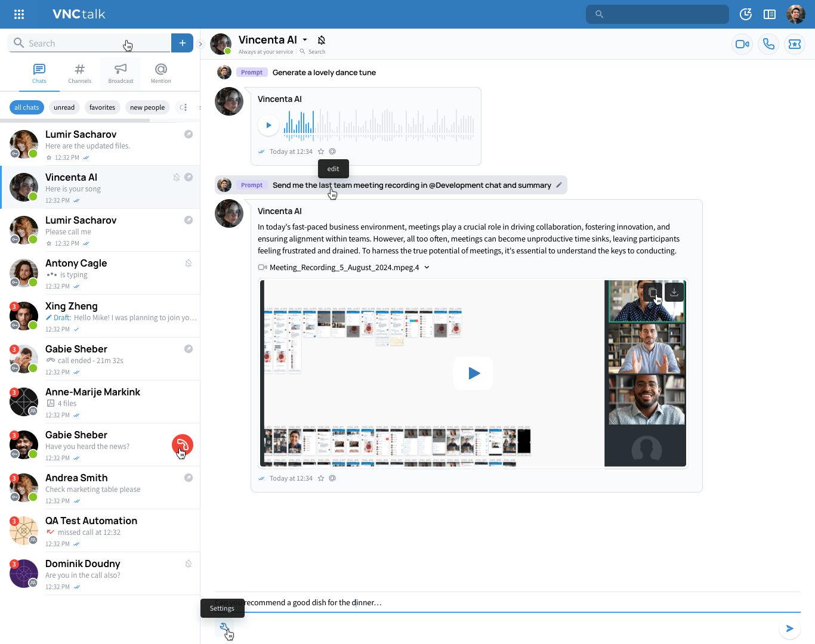Click the red hang-up call button
The width and height of the screenshot is (815, 644).
[x=183, y=445]
